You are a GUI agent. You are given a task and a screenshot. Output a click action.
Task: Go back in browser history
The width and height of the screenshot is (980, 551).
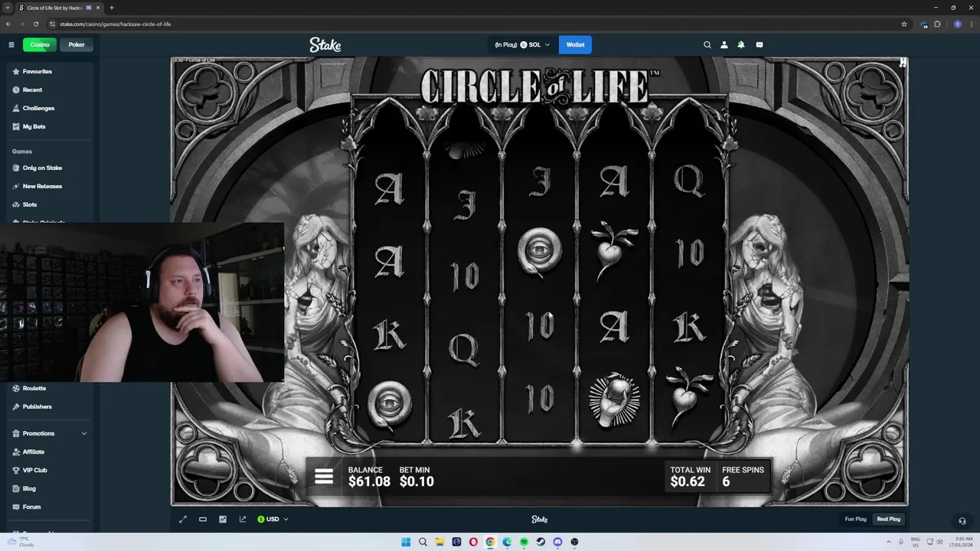coord(8,24)
